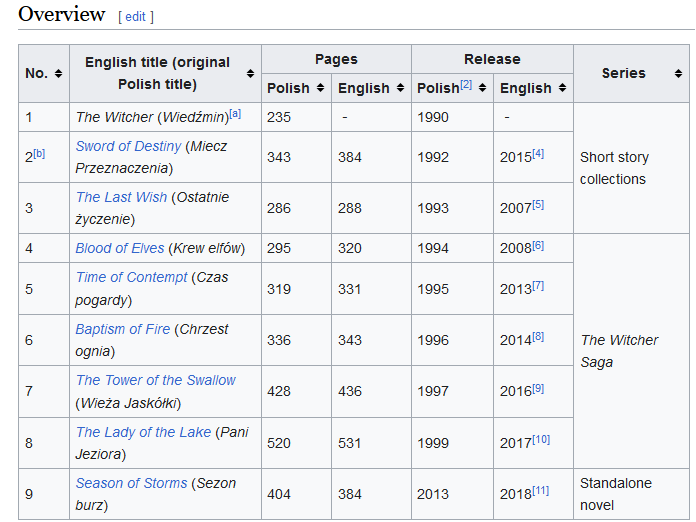696x522 pixels.
Task: Sort by Series column arrows
Action: pos(678,74)
